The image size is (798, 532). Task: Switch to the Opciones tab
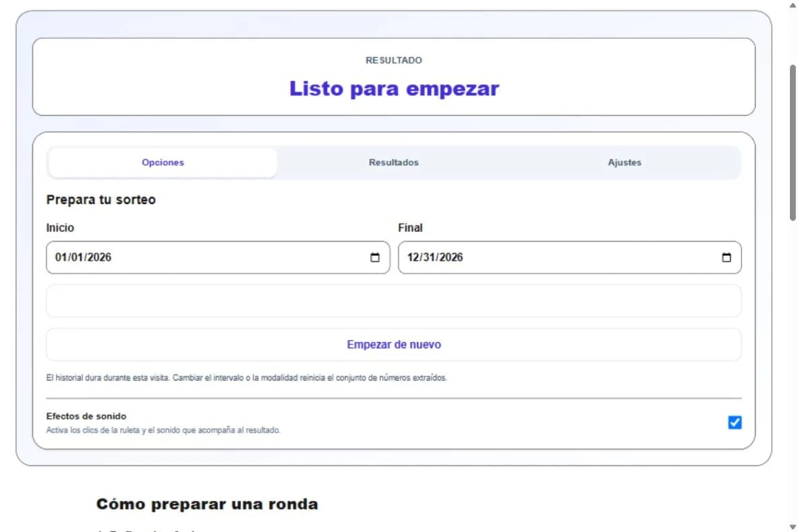[163, 162]
